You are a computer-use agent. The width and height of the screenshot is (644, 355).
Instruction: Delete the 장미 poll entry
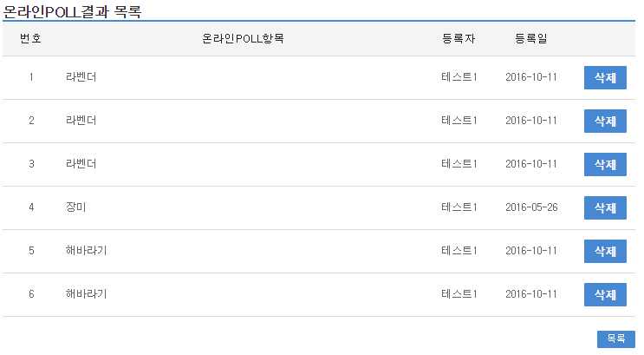pyautogui.click(x=605, y=207)
